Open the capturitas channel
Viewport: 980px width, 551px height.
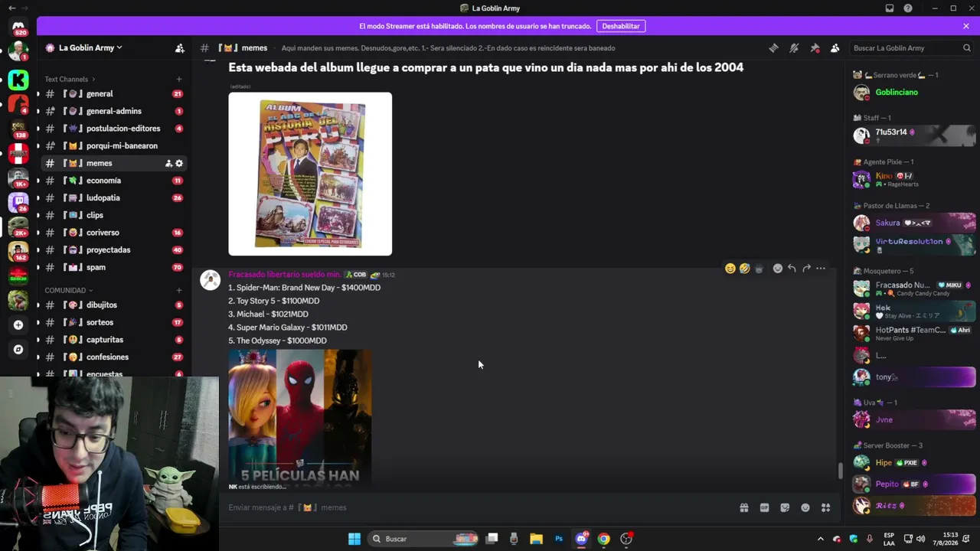click(x=113, y=340)
